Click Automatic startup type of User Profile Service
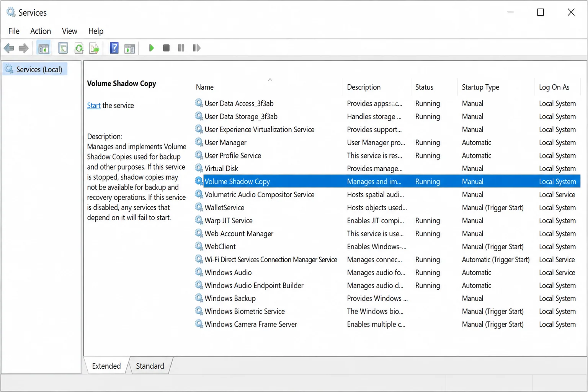Screen dimensions: 588x392 point(476,155)
